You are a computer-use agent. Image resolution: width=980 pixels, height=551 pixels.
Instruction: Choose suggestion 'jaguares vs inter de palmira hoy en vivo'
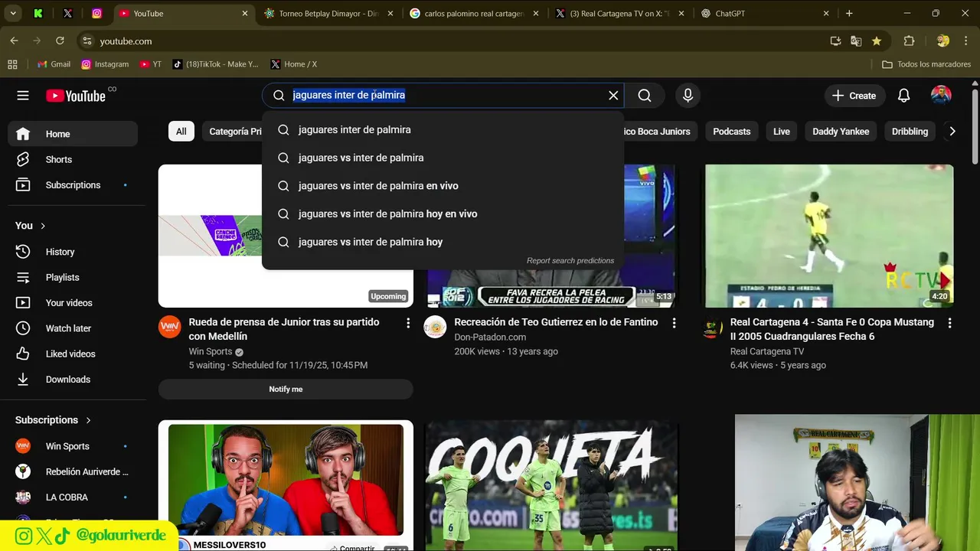pyautogui.click(x=443, y=214)
